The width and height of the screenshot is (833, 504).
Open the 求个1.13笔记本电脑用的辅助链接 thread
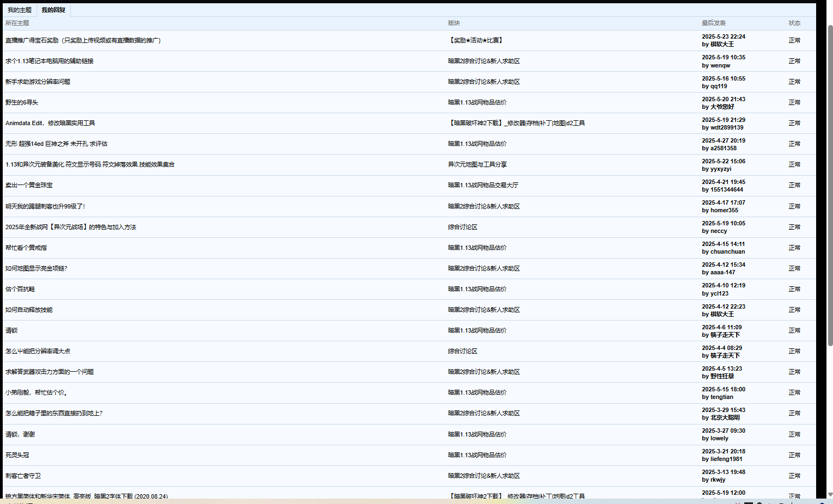click(50, 61)
